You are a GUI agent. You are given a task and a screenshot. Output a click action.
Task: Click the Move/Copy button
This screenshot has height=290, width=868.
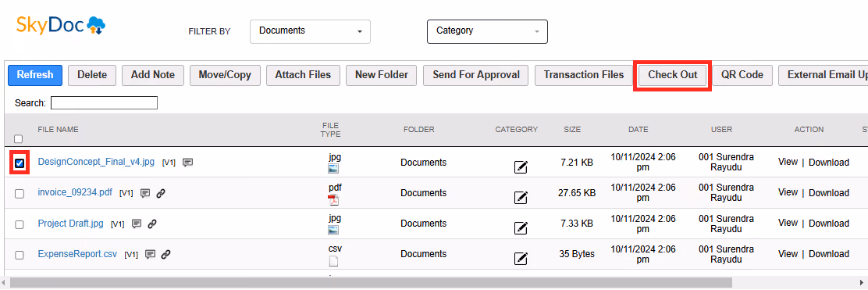[x=225, y=75]
